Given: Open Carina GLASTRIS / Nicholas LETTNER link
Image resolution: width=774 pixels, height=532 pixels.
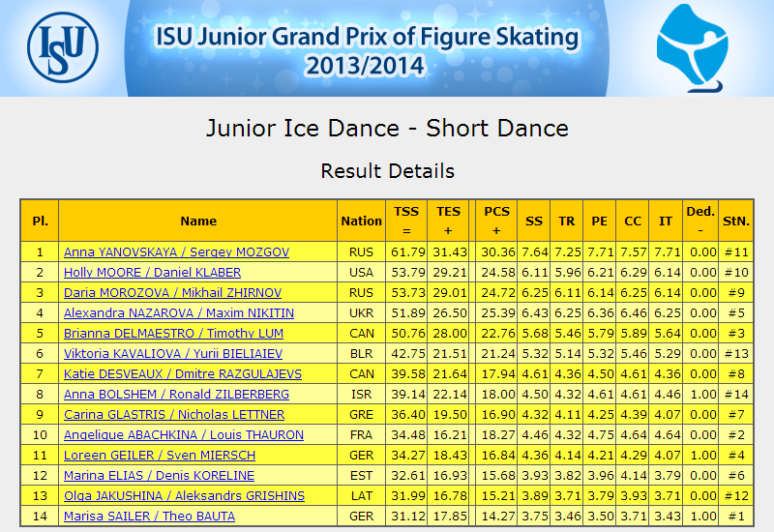Looking at the screenshot, I should (x=174, y=415).
